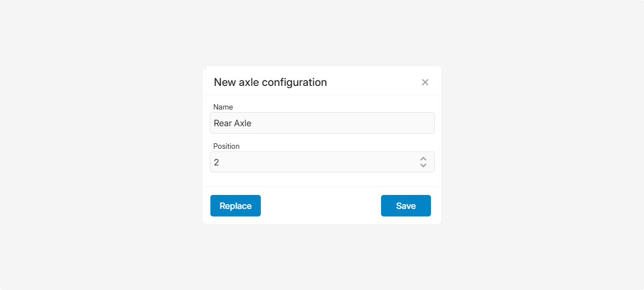Screen dimensions: 644x290
Task: Click the "New axle configuration" dialog title
Action: pos(270,82)
